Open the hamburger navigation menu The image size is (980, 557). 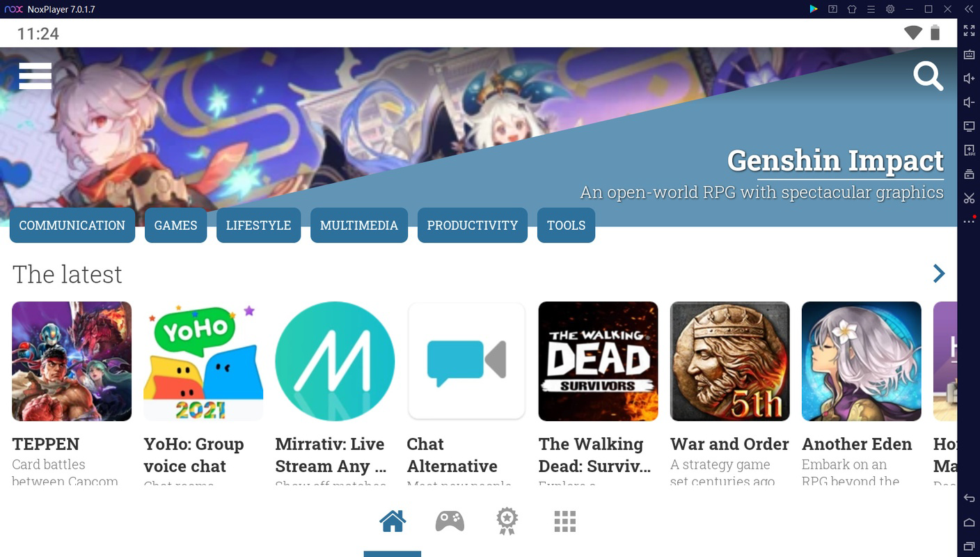[x=35, y=76]
